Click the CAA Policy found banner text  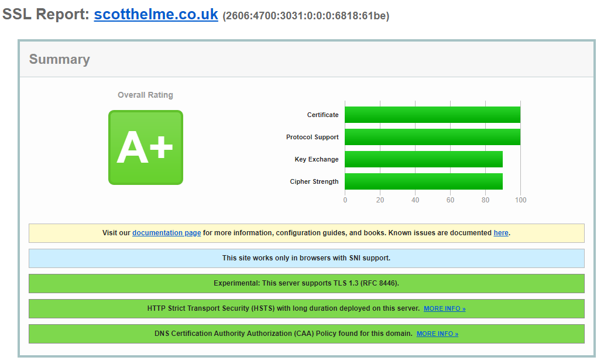[283, 334]
